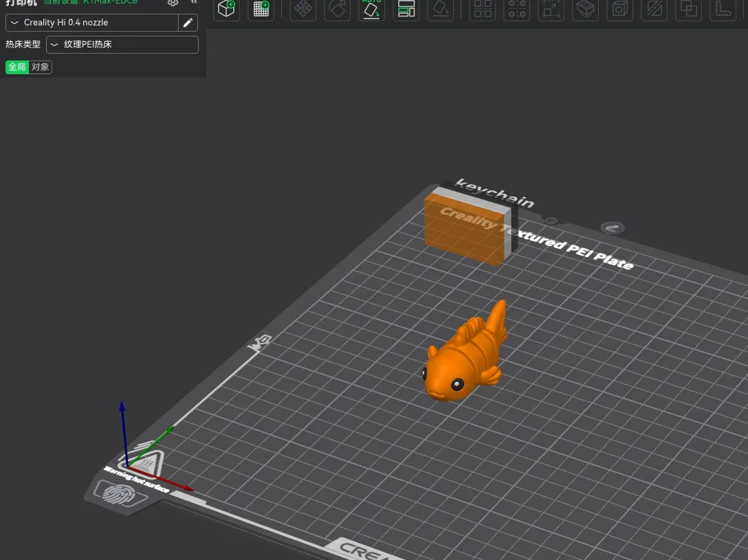Click the round edit icon on the plate edge
The width and height of the screenshot is (748, 560).
[612, 228]
